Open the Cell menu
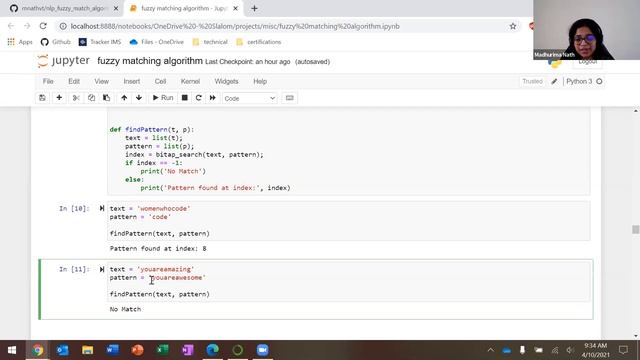 160,81
